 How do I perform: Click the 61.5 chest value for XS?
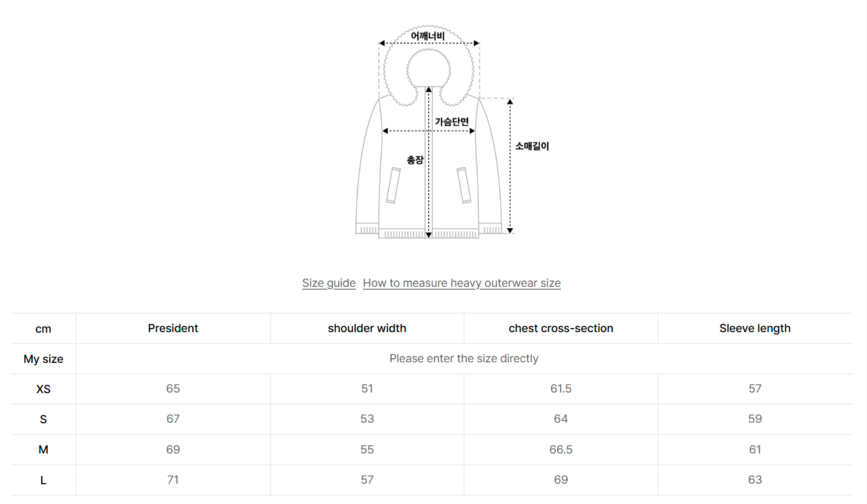tap(561, 389)
